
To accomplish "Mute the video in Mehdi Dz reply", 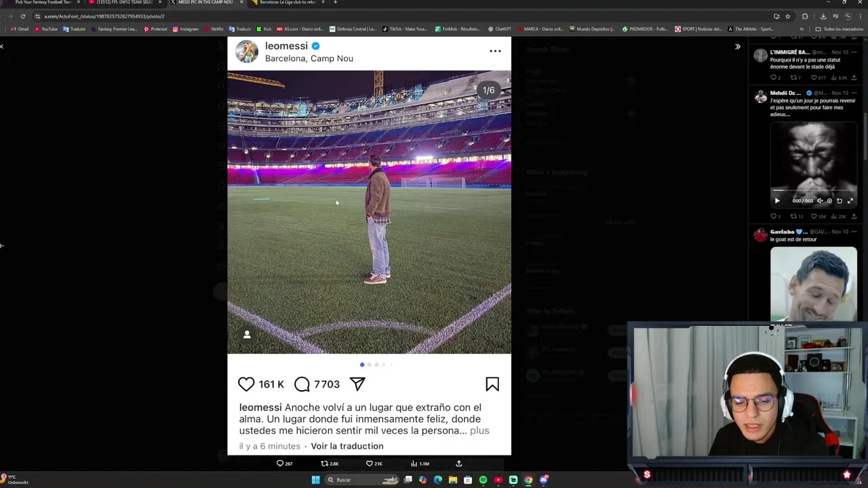I will (819, 201).
